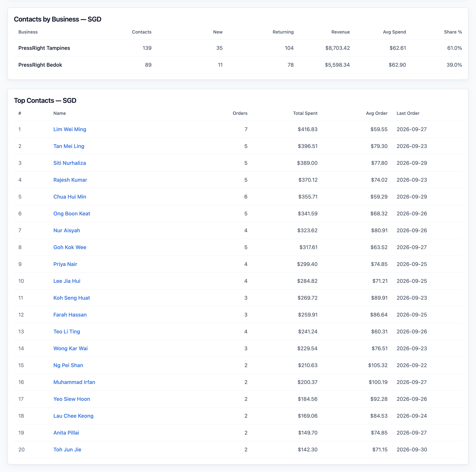
Task: Open Muhammad Irfan contact link
Action: [x=74, y=382]
